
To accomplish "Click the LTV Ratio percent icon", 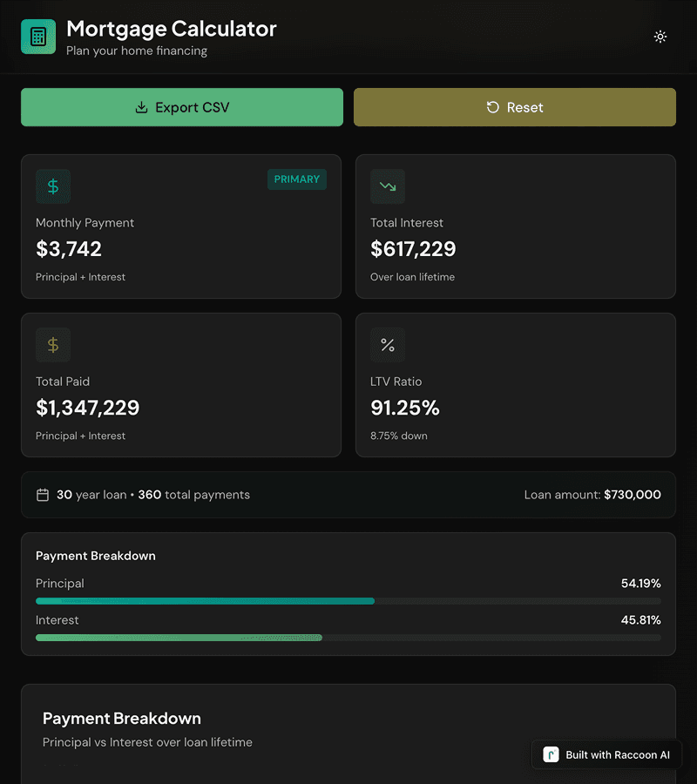I will 388,345.
